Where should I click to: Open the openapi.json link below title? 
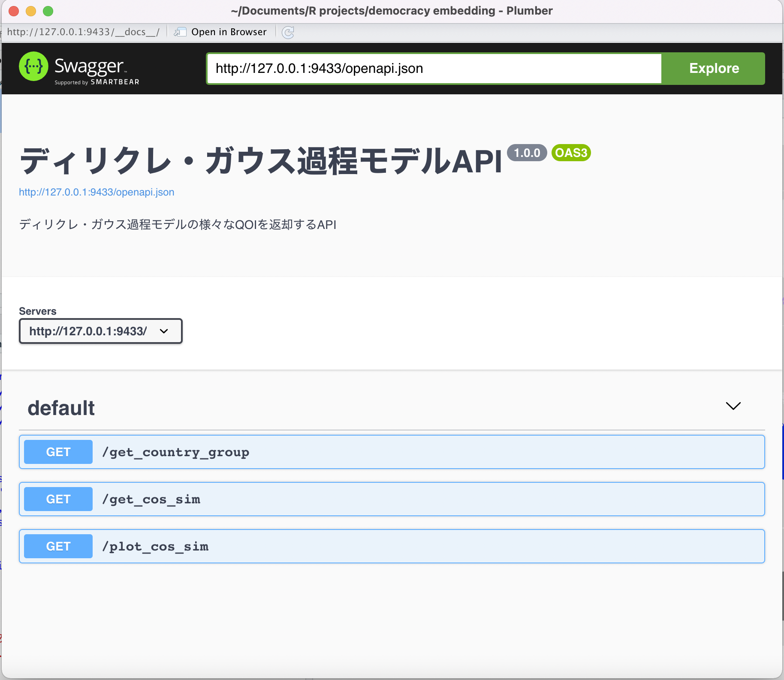[x=96, y=192]
